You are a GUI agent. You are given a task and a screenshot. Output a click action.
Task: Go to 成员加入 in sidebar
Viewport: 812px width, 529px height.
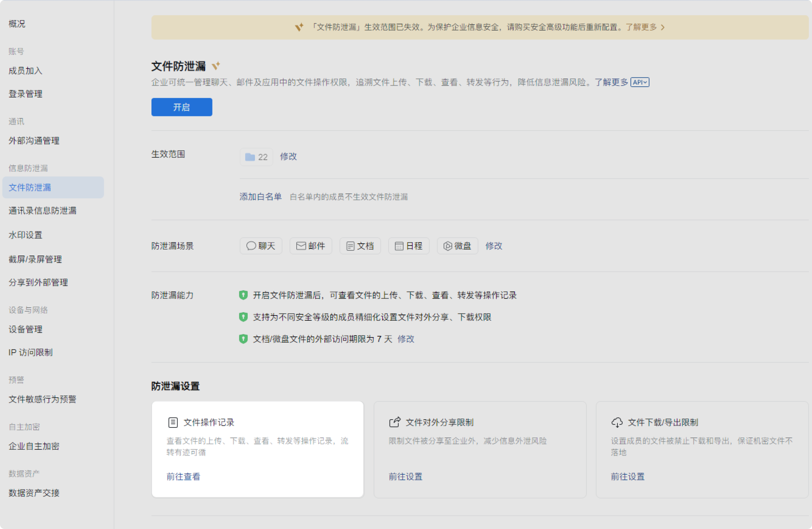pos(25,71)
